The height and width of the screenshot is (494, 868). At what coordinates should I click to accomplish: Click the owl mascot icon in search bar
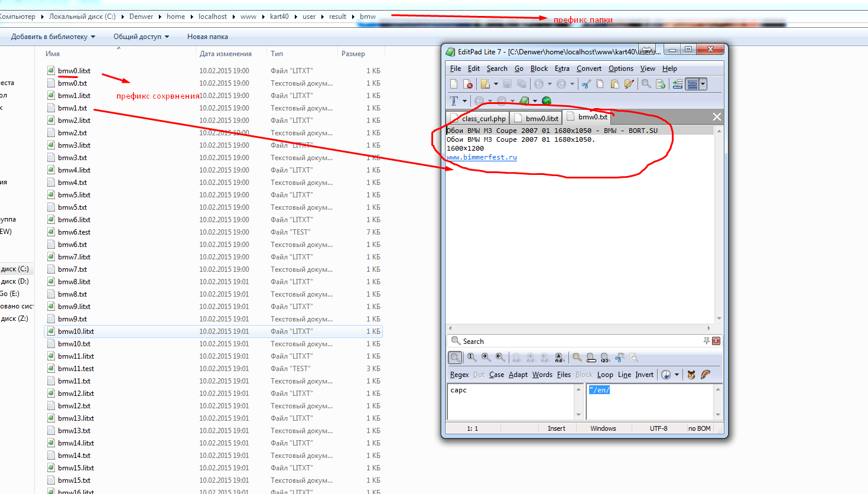point(691,375)
